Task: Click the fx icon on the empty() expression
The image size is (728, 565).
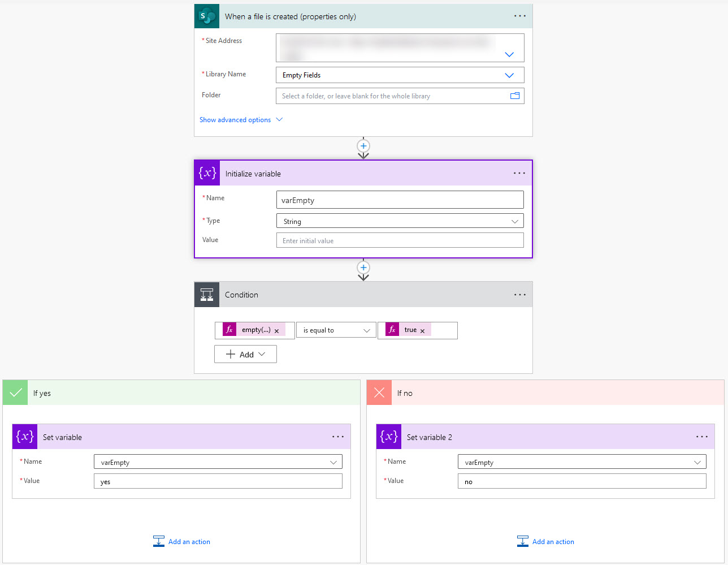Action: [229, 330]
